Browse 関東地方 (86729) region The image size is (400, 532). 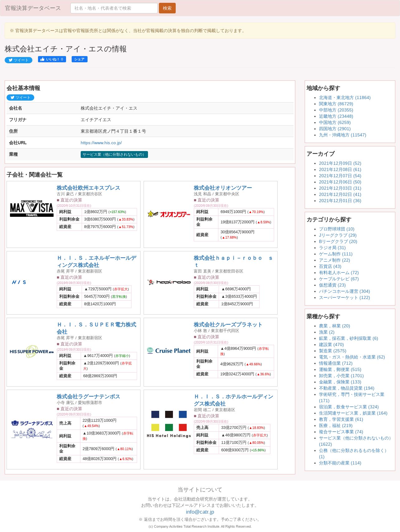coord(336,104)
